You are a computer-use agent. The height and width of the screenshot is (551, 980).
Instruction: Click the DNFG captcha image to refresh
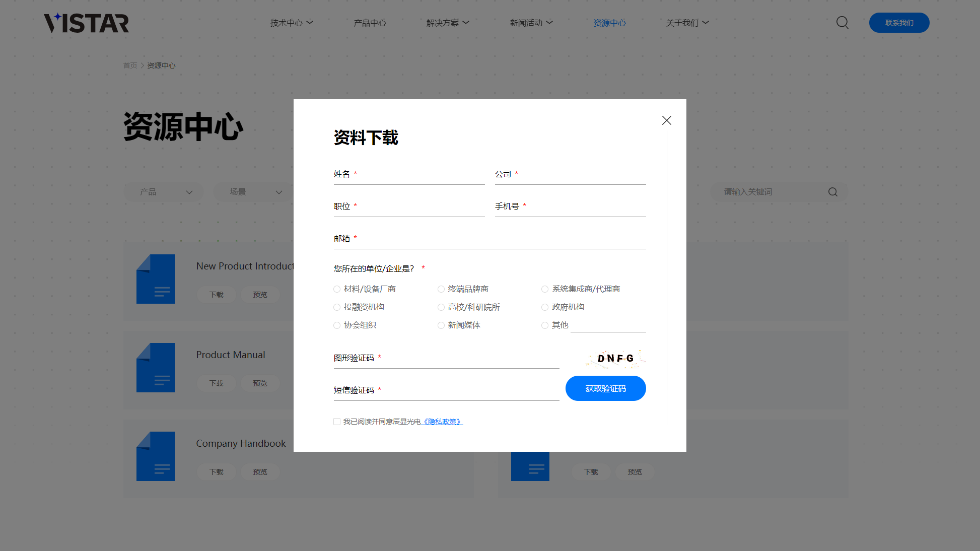coord(615,358)
